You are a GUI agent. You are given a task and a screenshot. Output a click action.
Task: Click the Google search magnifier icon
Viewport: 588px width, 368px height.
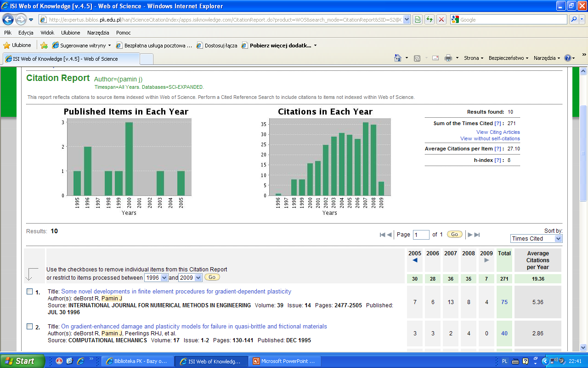[x=574, y=20]
